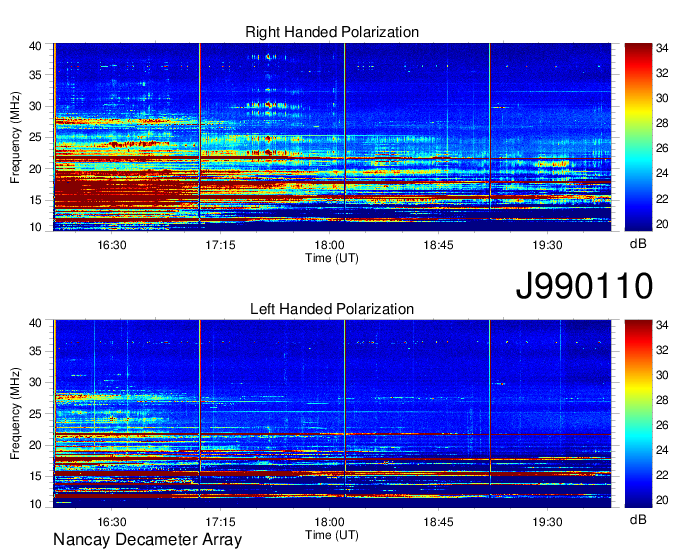The image size is (680, 552).
Task: Click the 'Frequency (MHz)' label of top plot
Action: coord(15,137)
